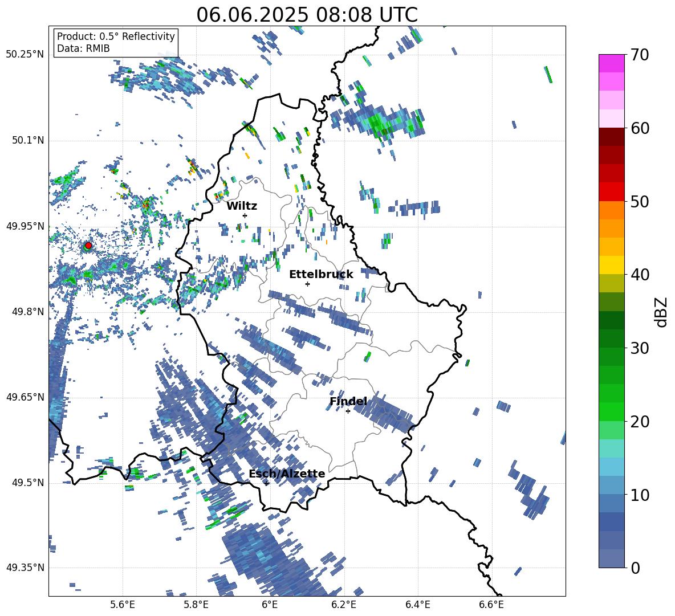Click the 0 colorbar tick label
Image resolution: width=675 pixels, height=616 pixels.
click(635, 568)
